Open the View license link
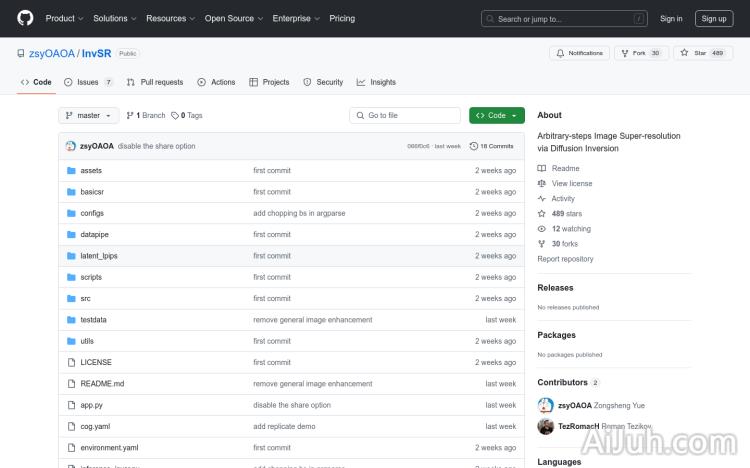Viewport: 750px width, 468px height. tap(571, 184)
